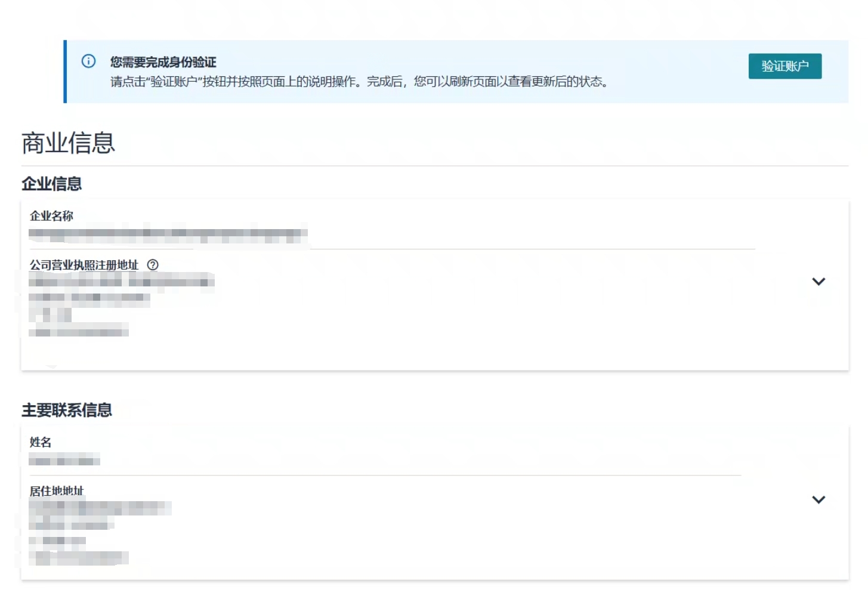Image resolution: width=868 pixels, height=602 pixels.
Task: Click the 姓名 field label
Action: [x=41, y=442]
